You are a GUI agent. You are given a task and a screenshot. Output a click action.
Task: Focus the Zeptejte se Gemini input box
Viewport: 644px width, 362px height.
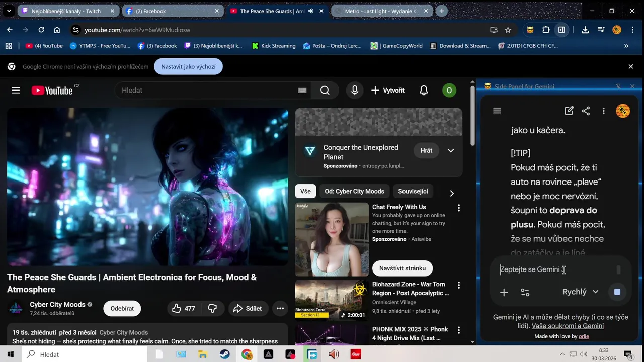click(x=556, y=269)
